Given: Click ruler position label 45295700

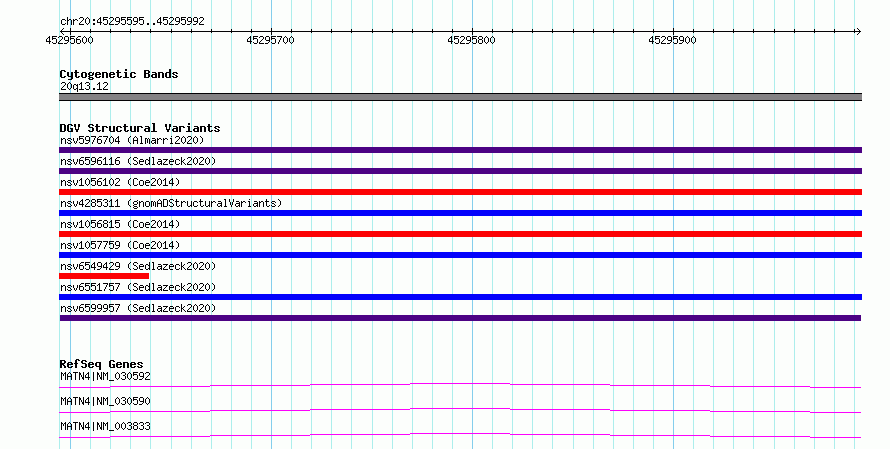Looking at the screenshot, I should (x=270, y=40).
